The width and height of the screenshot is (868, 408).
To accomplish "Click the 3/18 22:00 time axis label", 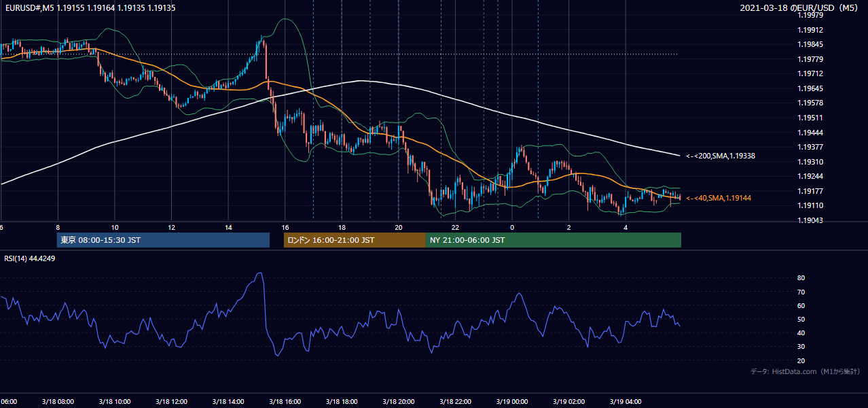I will (455, 402).
